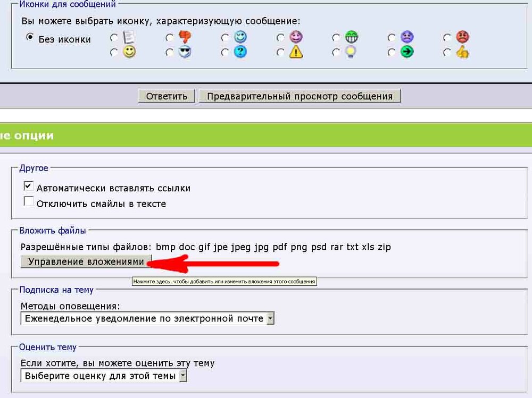
Task: Select radio button beside yellow smiling face
Action: (114, 53)
